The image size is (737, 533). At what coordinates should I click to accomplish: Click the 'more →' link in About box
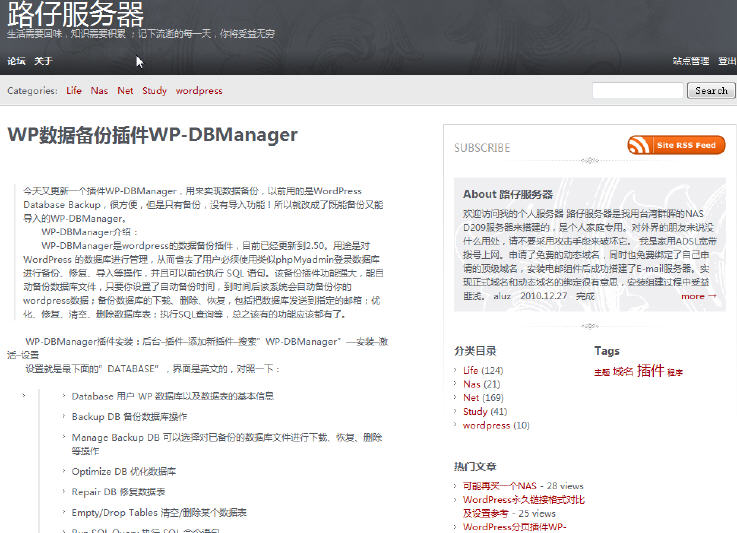point(698,296)
